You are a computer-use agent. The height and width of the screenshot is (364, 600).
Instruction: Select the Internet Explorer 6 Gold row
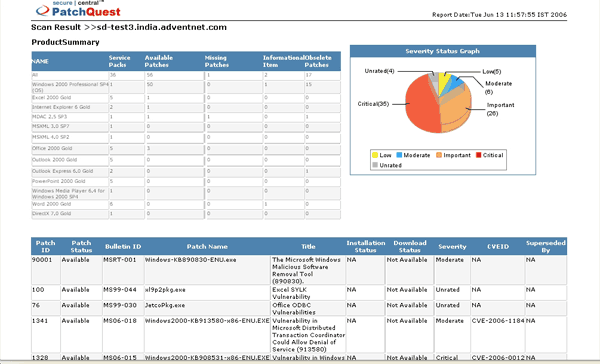(x=186, y=107)
